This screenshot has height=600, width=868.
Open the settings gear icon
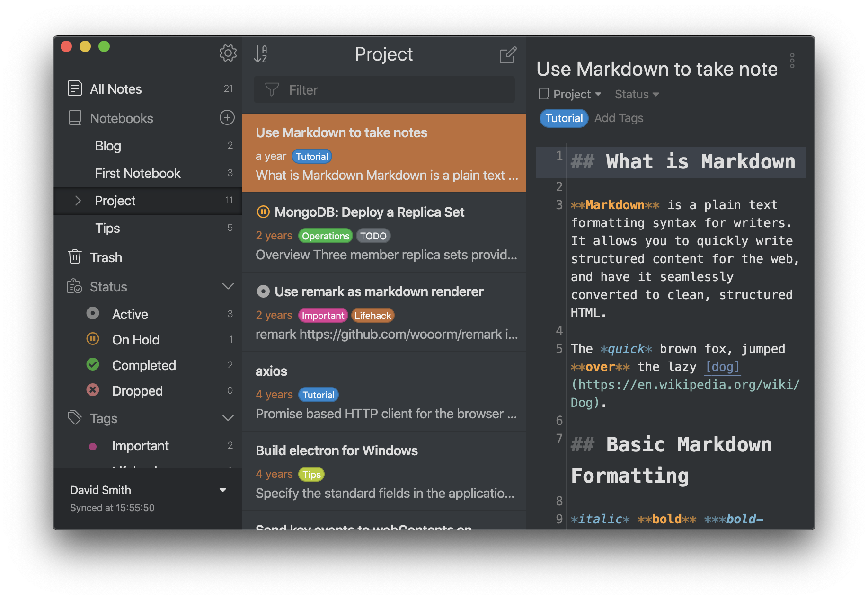click(228, 53)
